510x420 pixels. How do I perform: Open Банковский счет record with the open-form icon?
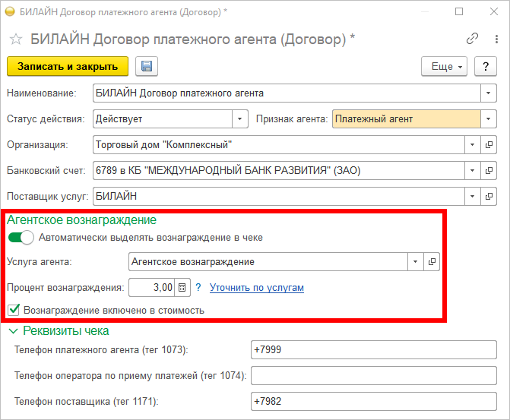(489, 171)
